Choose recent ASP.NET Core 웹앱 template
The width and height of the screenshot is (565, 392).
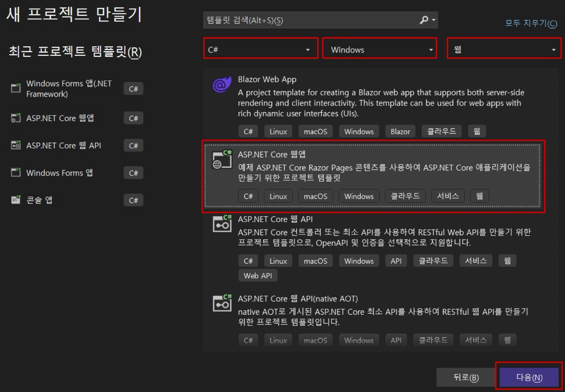point(77,118)
